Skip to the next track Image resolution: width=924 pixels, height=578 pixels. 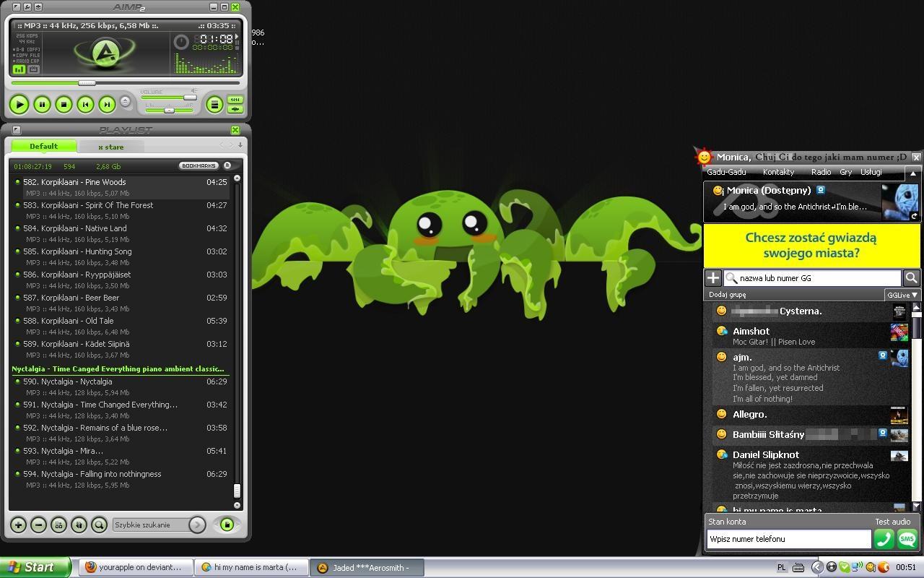click(x=107, y=105)
